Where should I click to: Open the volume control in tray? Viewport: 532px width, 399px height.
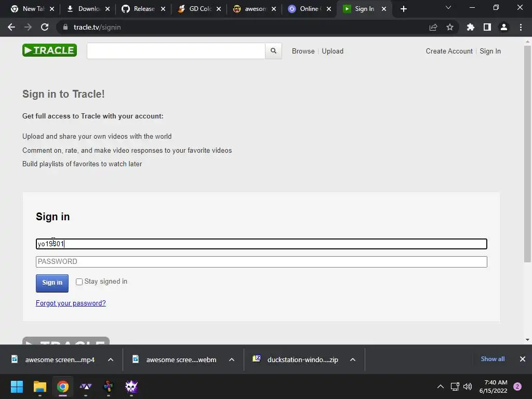[x=468, y=387]
